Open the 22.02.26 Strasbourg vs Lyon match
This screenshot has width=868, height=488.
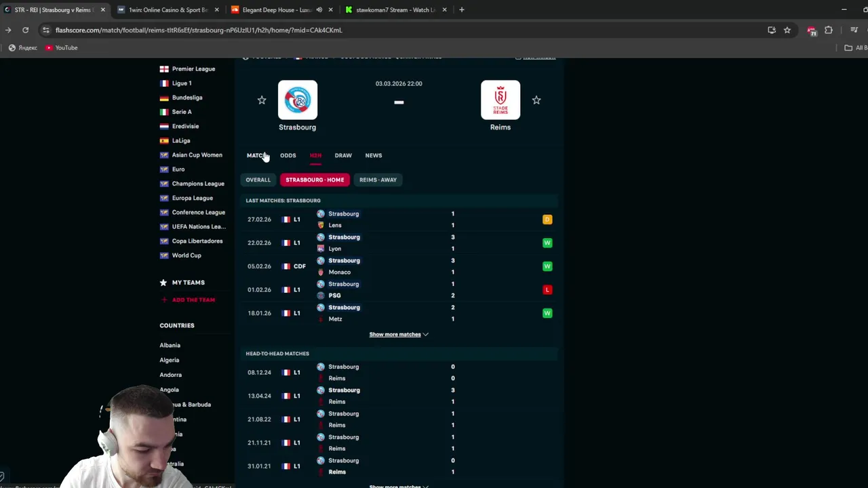[x=399, y=243]
